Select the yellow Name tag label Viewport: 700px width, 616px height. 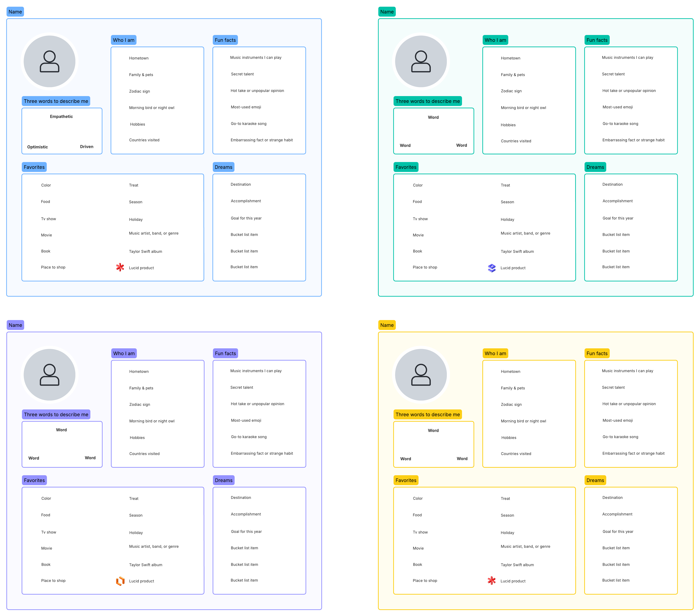coord(387,325)
